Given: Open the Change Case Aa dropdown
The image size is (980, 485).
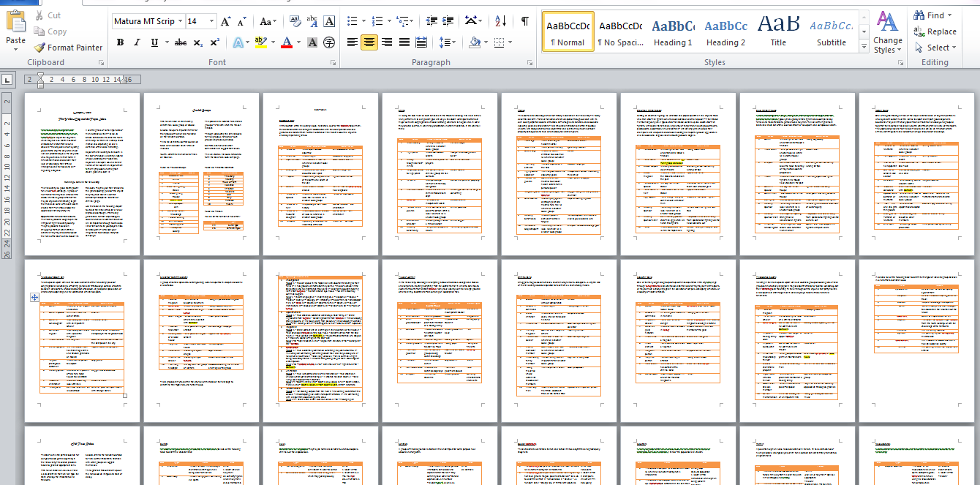Looking at the screenshot, I should [x=268, y=21].
